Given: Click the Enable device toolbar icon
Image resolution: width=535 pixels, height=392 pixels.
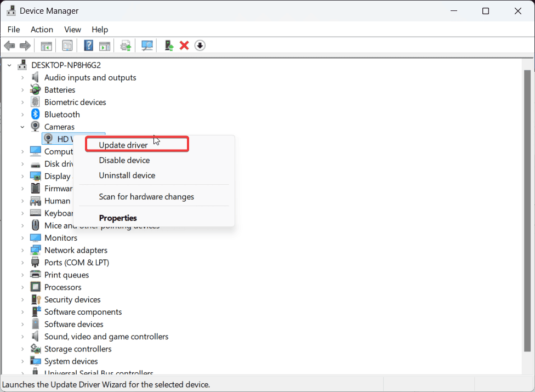Looking at the screenshot, I should tap(169, 46).
